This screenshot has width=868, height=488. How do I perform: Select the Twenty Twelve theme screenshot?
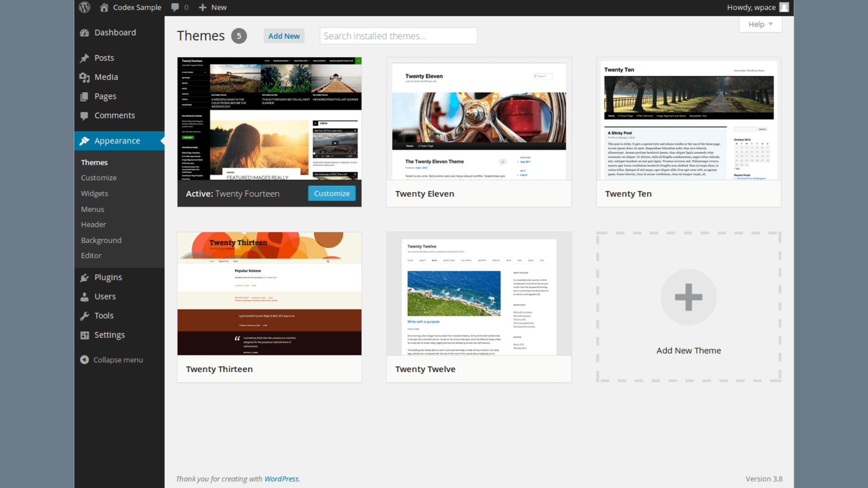[x=479, y=294]
